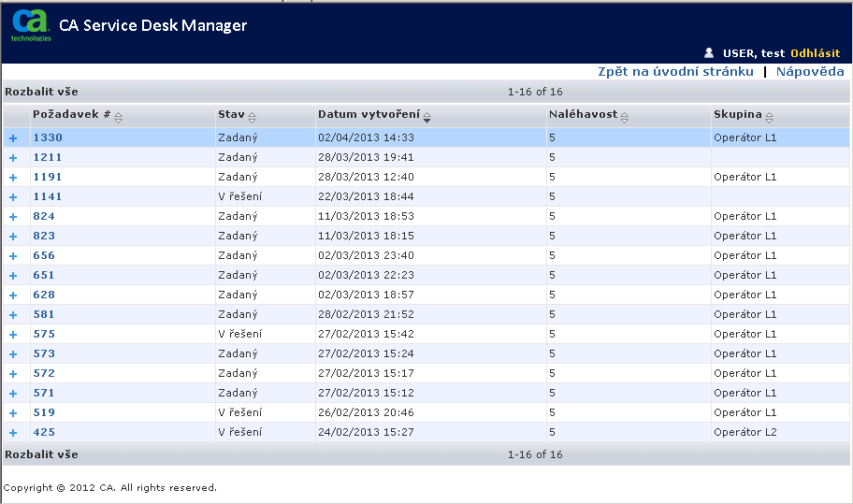Open request number 519

pos(44,412)
